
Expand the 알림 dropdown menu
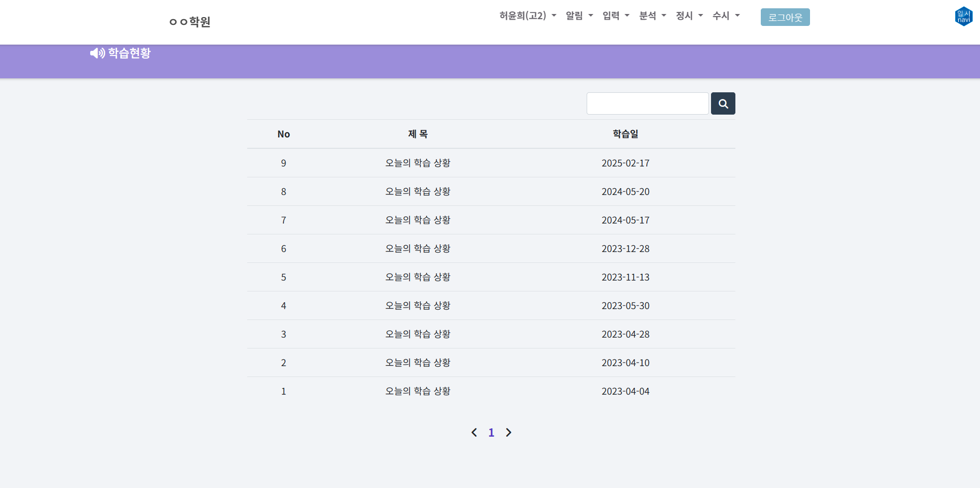click(x=579, y=16)
